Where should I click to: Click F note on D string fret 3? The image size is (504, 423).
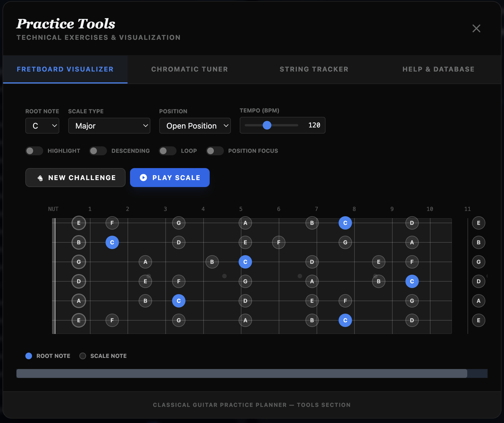(179, 281)
